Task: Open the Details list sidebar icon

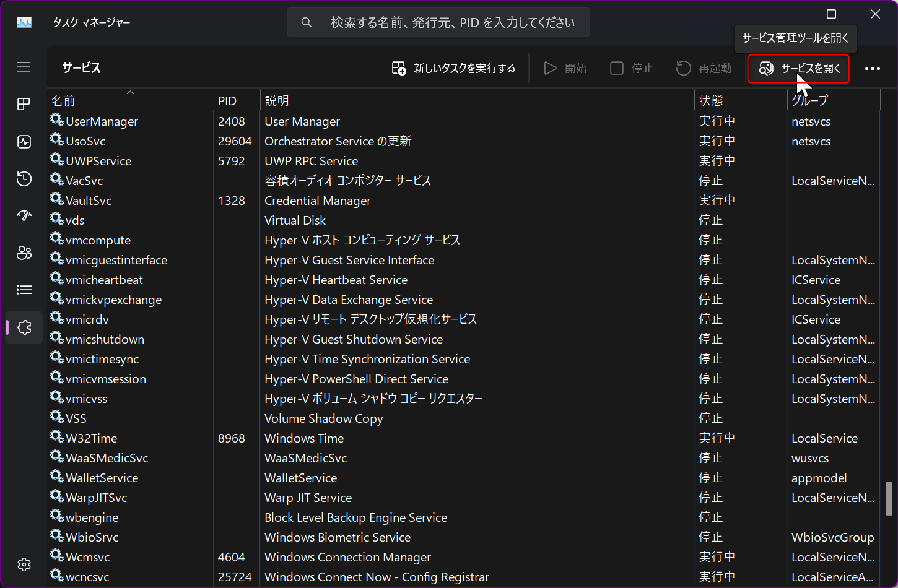Action: point(24,290)
